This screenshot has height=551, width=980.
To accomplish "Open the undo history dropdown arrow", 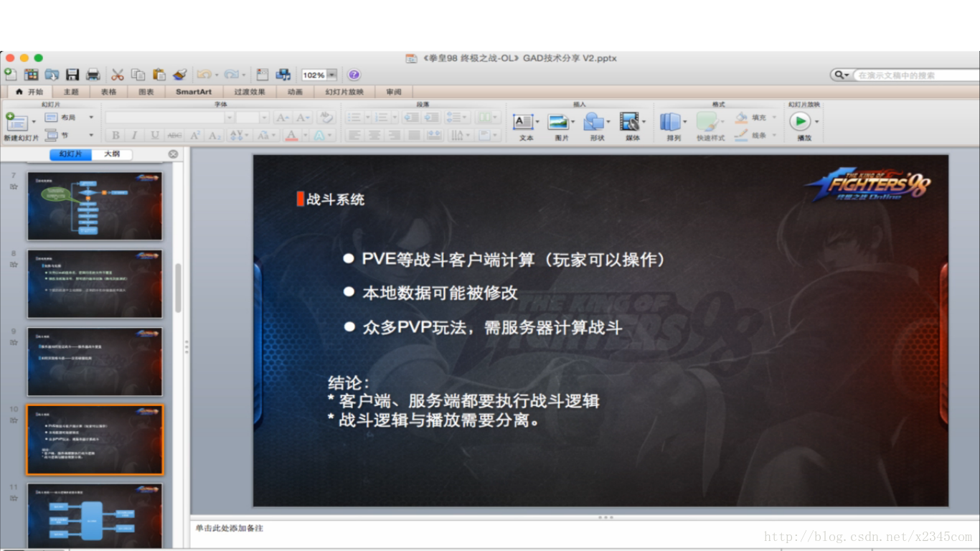I will [217, 75].
